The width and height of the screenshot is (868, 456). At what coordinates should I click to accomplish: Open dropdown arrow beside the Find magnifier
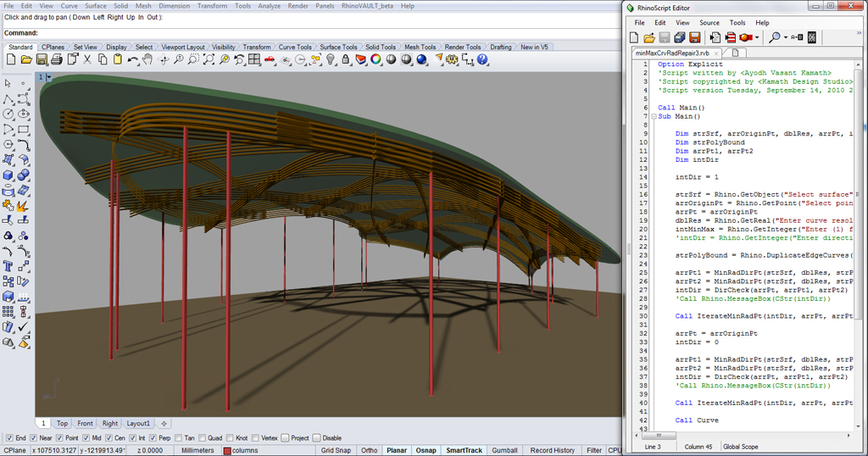tap(786, 37)
